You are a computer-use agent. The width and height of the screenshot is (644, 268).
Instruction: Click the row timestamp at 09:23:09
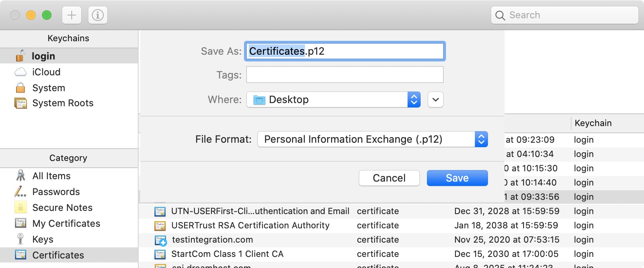click(530, 140)
